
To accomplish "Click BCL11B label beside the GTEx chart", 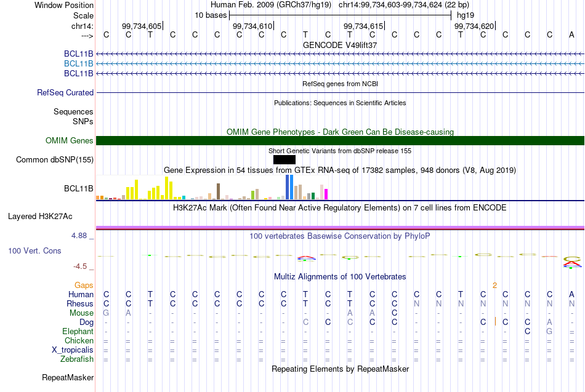I will click(x=78, y=189).
